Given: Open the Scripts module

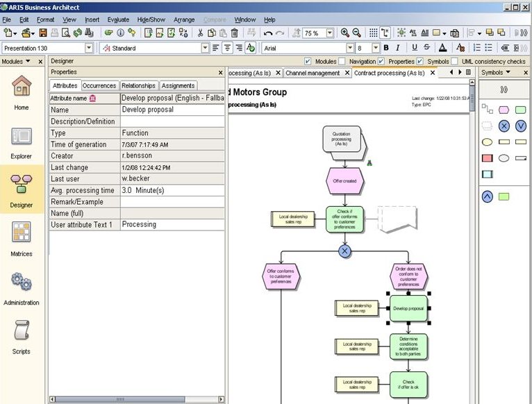Looking at the screenshot, I should 22,337.
